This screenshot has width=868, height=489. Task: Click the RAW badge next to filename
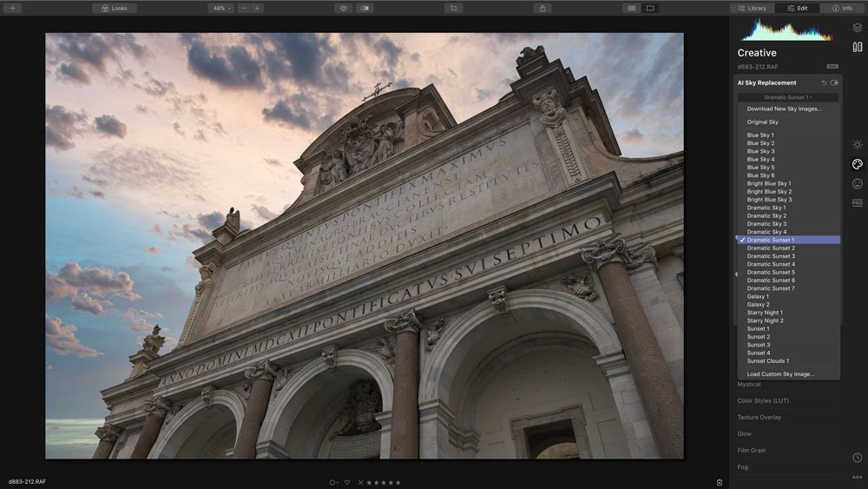(832, 67)
